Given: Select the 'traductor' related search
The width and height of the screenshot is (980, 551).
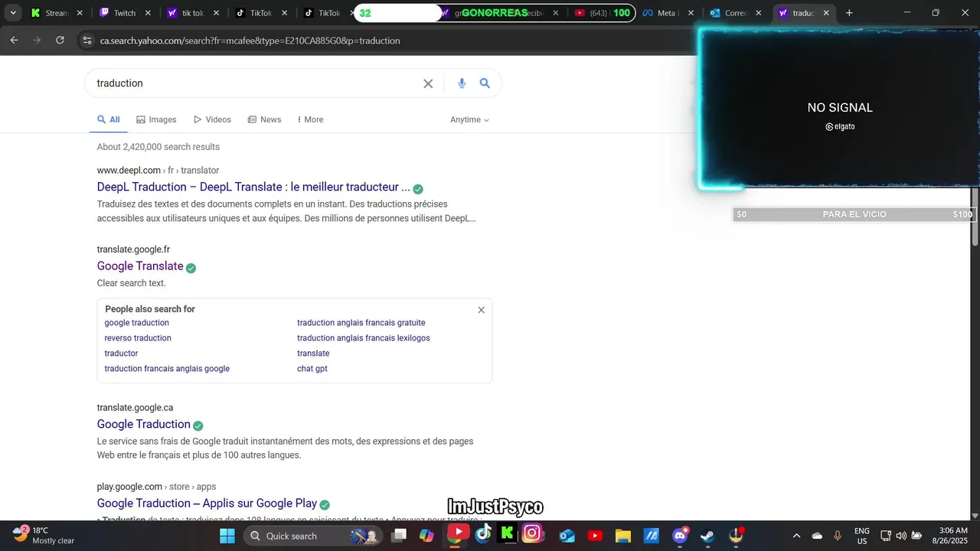Looking at the screenshot, I should (x=122, y=354).
